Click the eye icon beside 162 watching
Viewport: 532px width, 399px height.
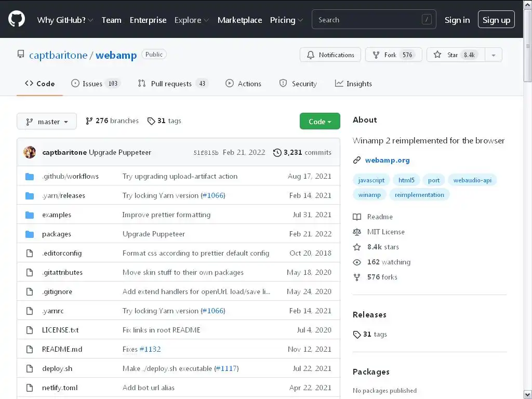coord(357,262)
